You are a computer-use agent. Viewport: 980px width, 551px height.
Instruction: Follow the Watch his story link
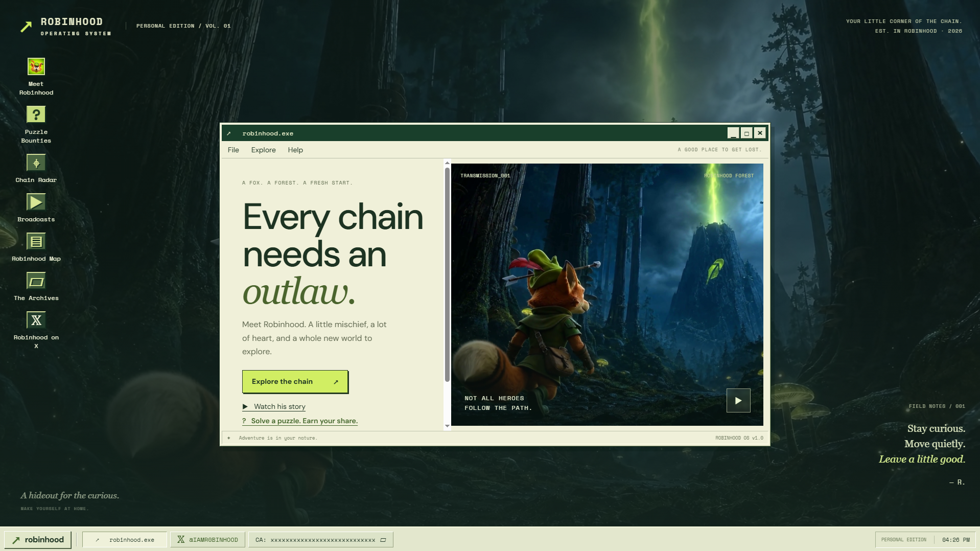(x=274, y=407)
